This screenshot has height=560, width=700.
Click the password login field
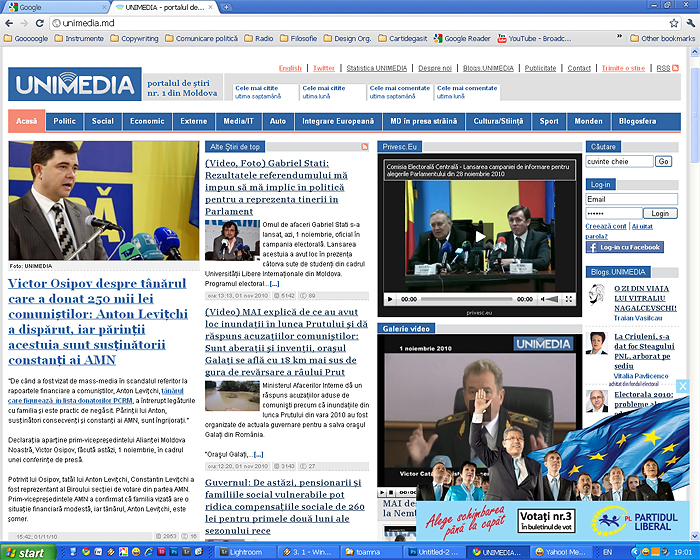(614, 213)
